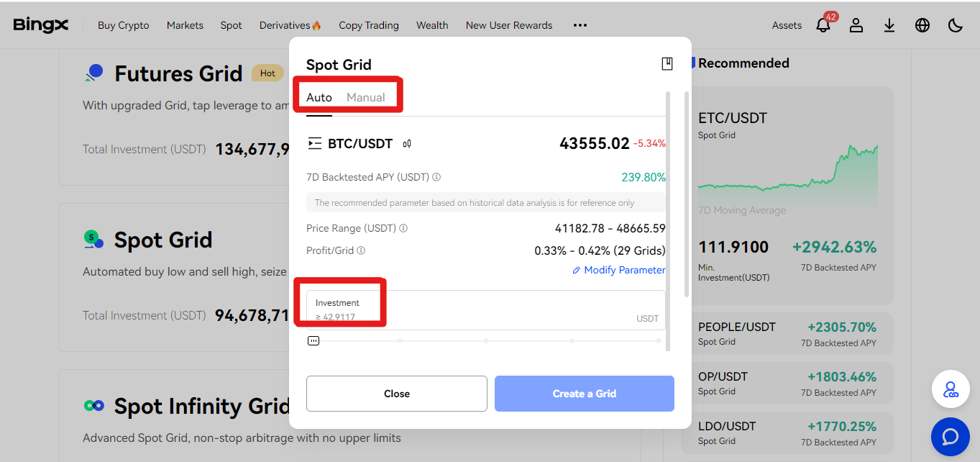Click the Futures Grid icon
980x462 pixels.
click(94, 73)
